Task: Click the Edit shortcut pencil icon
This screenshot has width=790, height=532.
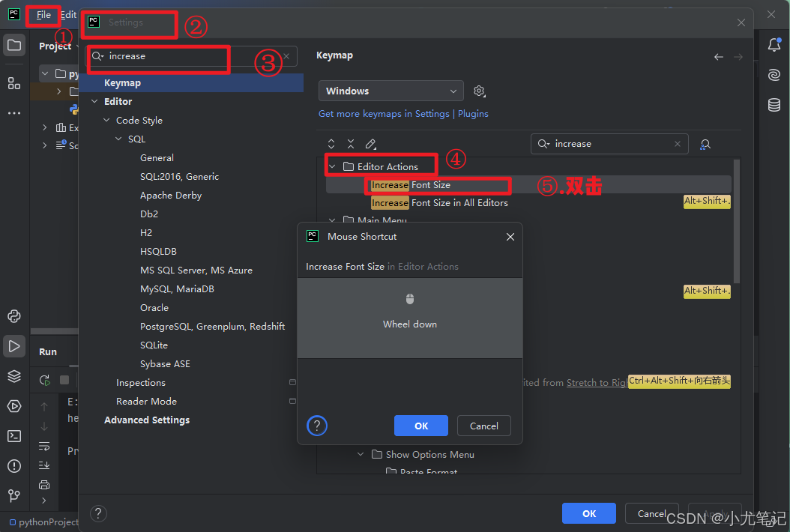Action: pyautogui.click(x=371, y=144)
